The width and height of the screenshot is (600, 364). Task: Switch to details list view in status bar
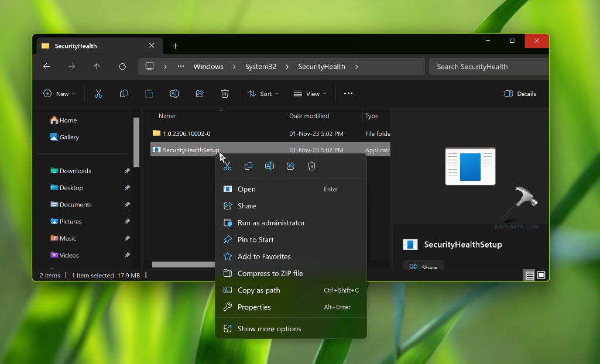[x=529, y=275]
